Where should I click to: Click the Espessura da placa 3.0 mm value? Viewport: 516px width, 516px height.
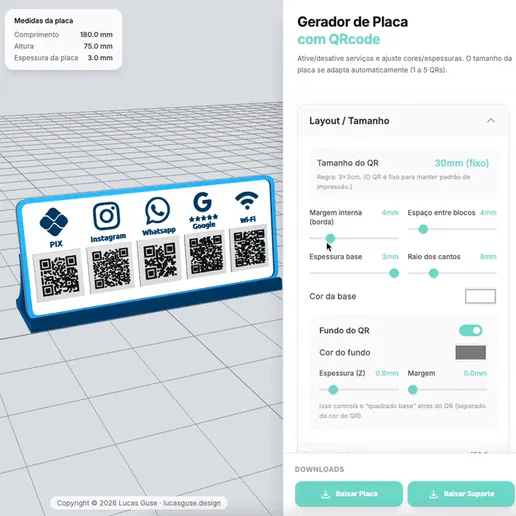(x=100, y=58)
